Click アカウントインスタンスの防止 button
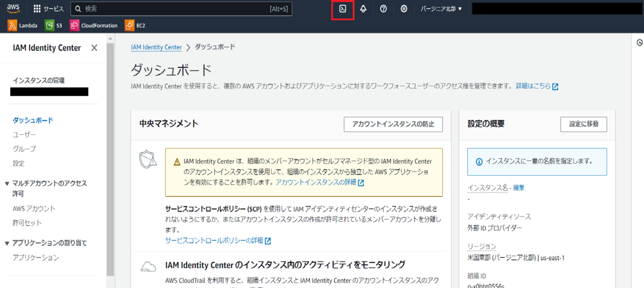644x288 pixels. 393,124
